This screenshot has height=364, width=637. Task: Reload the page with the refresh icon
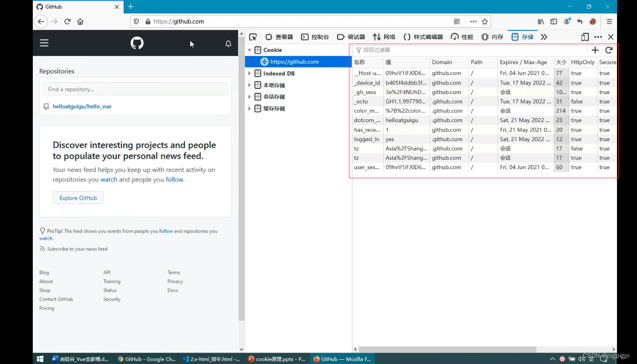point(68,21)
